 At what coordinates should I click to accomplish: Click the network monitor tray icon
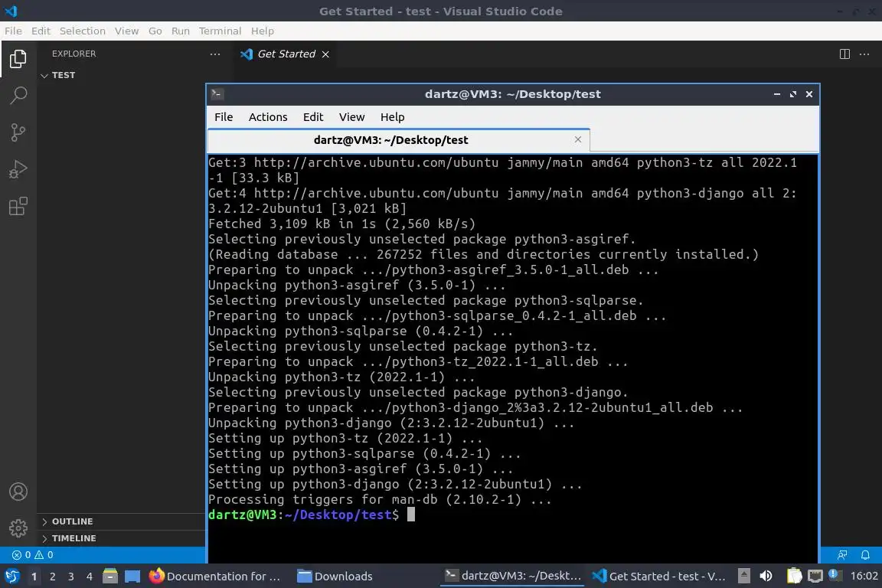[x=815, y=577]
